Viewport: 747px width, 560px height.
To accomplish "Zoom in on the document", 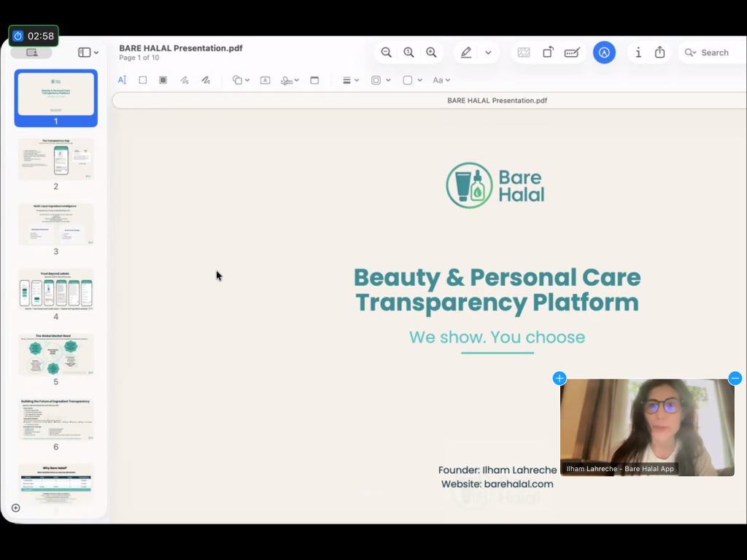I will click(x=431, y=52).
